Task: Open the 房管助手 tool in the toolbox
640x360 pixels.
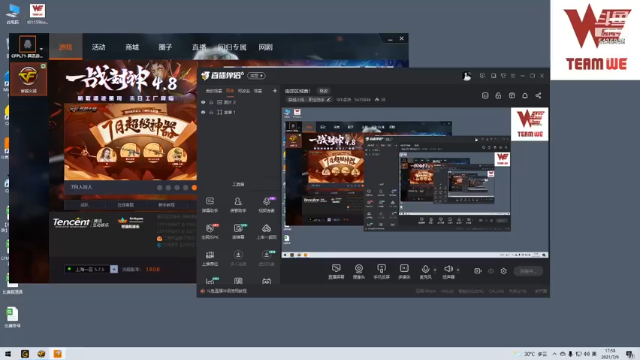Action: tap(238, 204)
